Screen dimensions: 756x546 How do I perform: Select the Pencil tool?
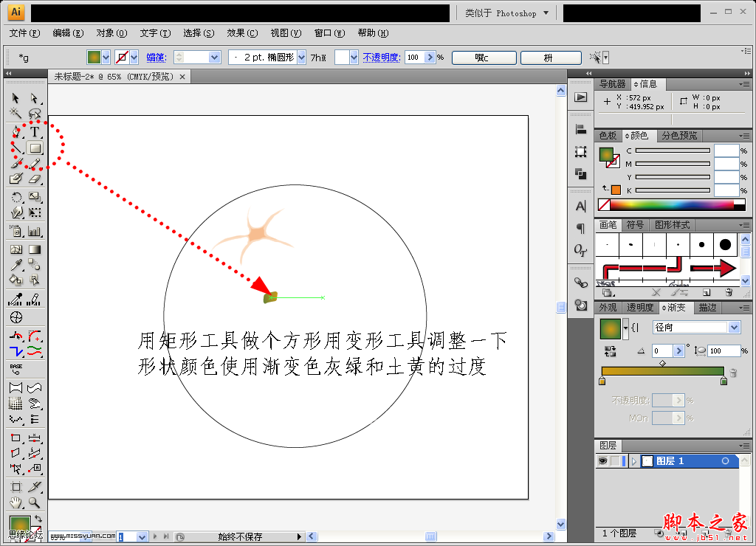pyautogui.click(x=34, y=164)
